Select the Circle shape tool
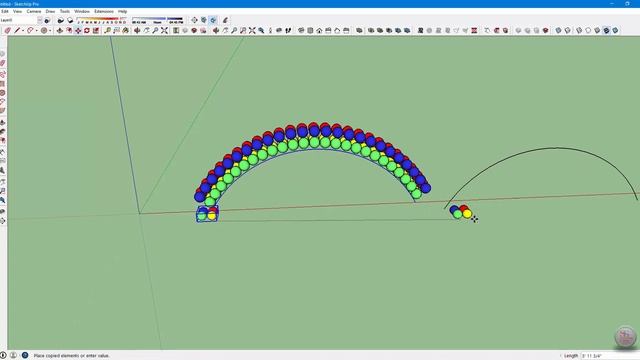 (x=44, y=30)
